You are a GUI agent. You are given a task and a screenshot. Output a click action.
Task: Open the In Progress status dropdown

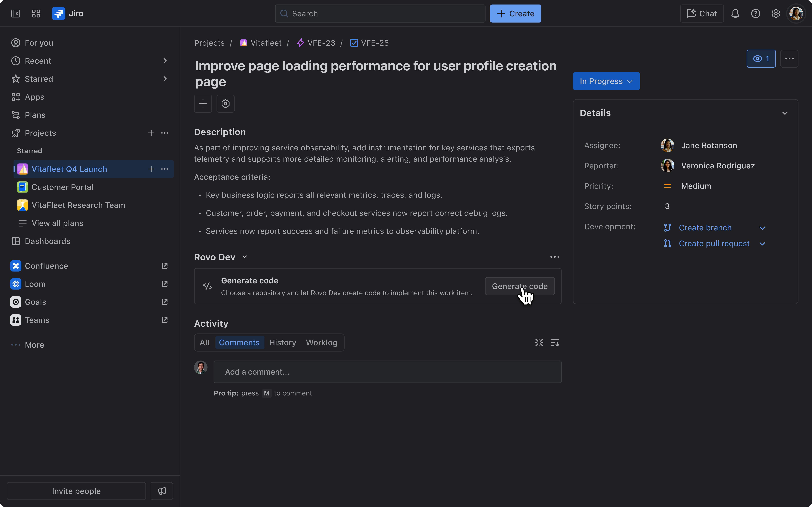(x=606, y=81)
